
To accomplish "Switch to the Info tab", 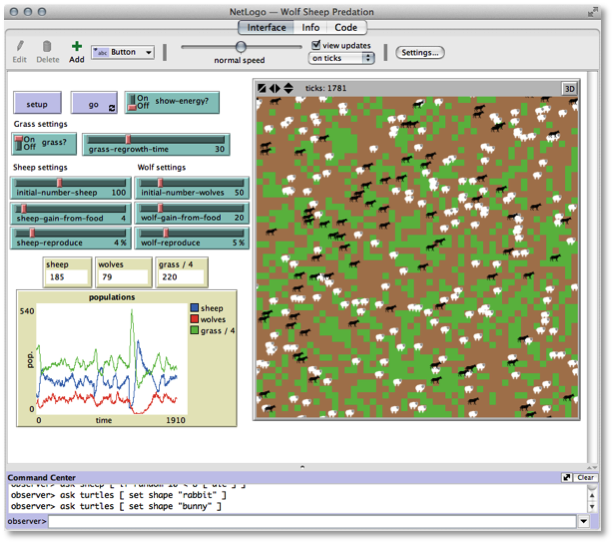I will pos(310,27).
